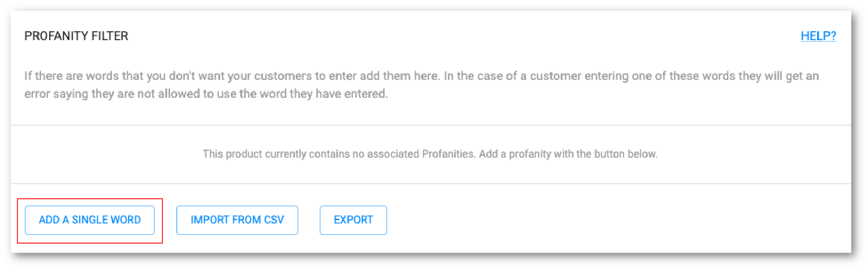The width and height of the screenshot is (868, 270).
Task: Export the profanity word list
Action: (x=353, y=220)
